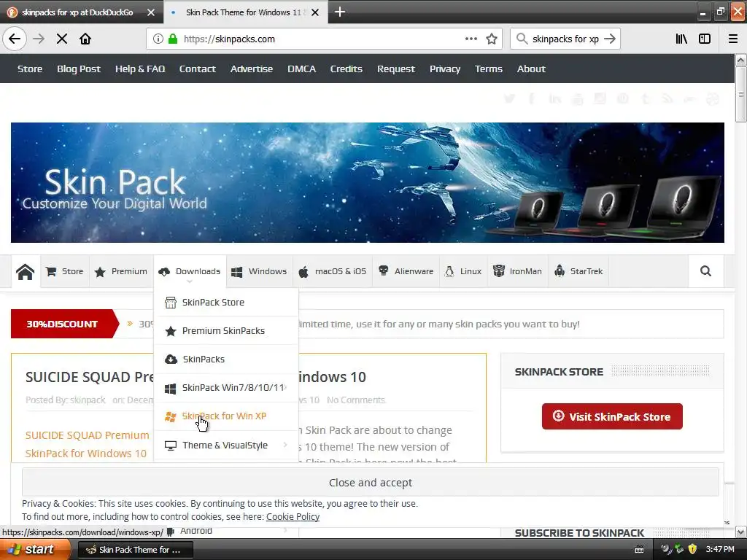
Task: Open Store in the top dark navigation
Action: (30, 69)
